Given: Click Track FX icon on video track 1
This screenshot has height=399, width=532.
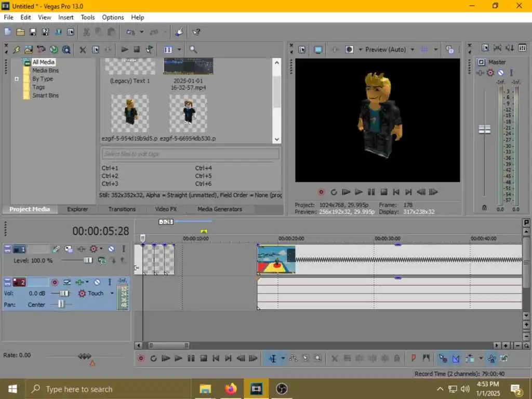Looking at the screenshot, I should click(x=81, y=249).
